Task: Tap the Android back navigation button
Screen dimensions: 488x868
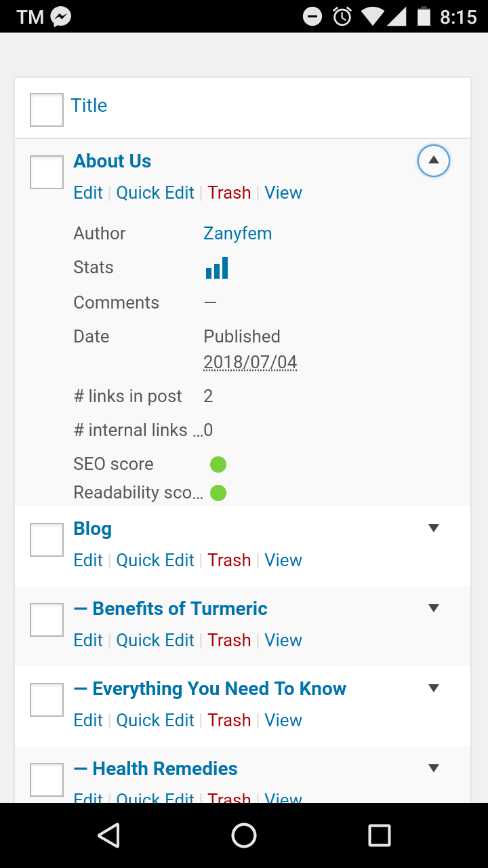Action: pos(108,835)
